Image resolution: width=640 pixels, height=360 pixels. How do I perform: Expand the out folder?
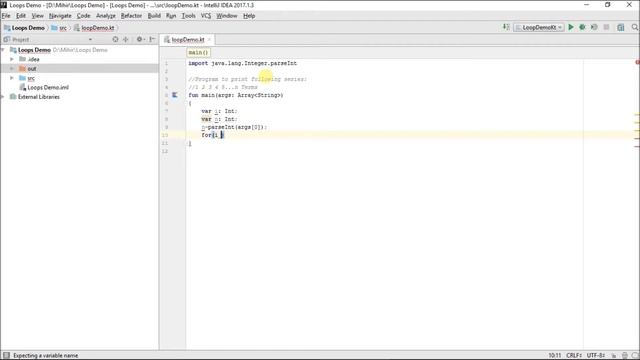[x=12, y=69]
